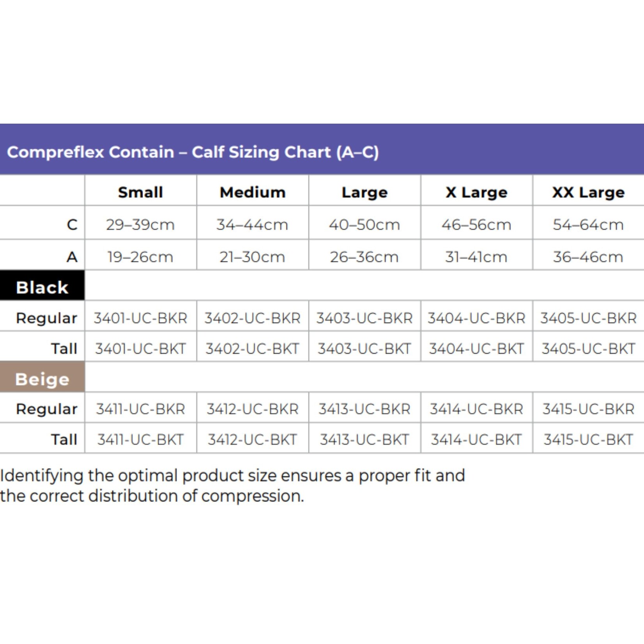The image size is (644, 644).
Task: Select the XX Large column header
Action: click(588, 192)
